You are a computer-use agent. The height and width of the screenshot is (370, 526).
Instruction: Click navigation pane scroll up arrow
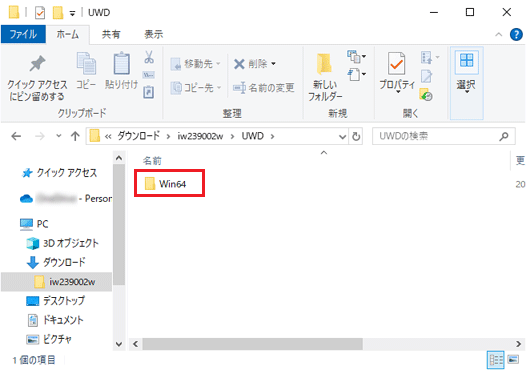pyautogui.click(x=119, y=158)
